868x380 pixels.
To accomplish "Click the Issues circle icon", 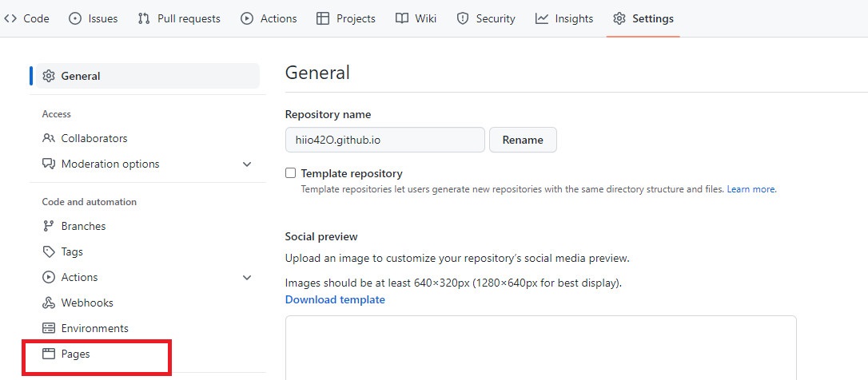I will coord(75,19).
